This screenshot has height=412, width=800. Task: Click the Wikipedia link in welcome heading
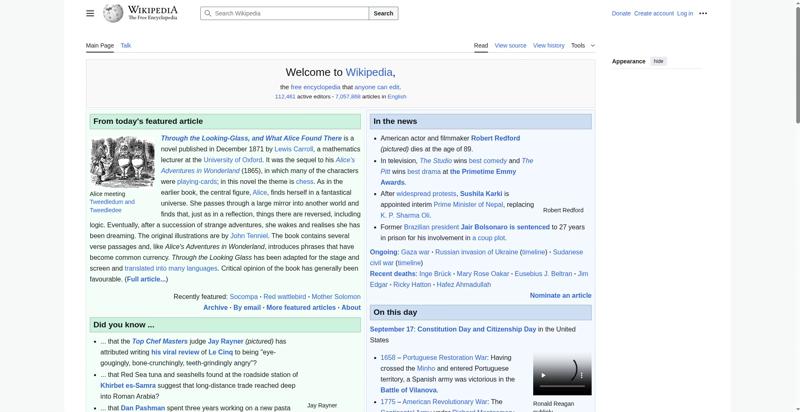click(369, 72)
